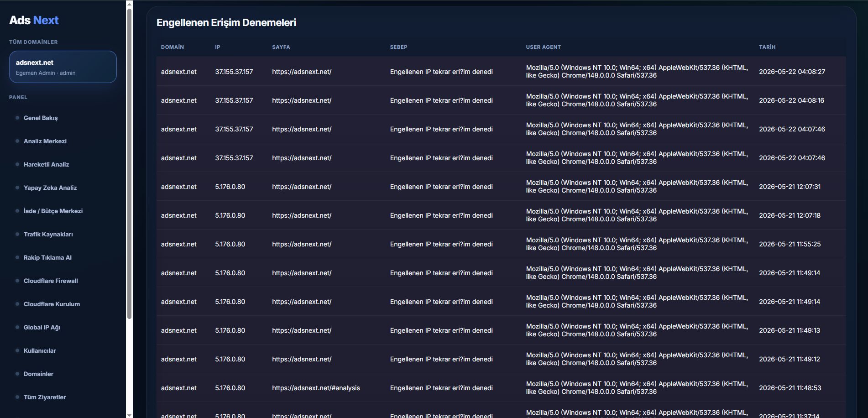
Task: Click the date 2026-05-22 04:08:27
Action: click(x=792, y=72)
